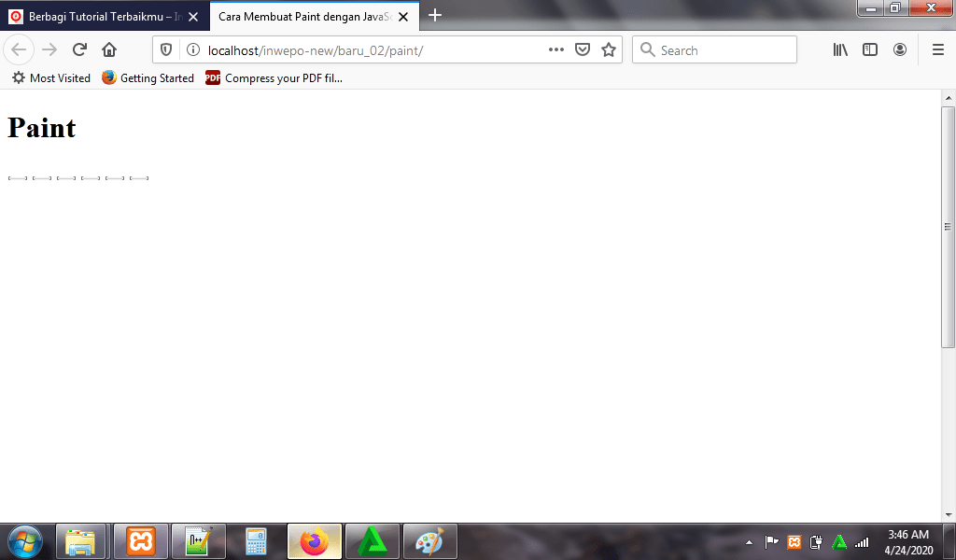Restore down the Firefox window
The height and width of the screenshot is (560, 956).
pos(895,7)
